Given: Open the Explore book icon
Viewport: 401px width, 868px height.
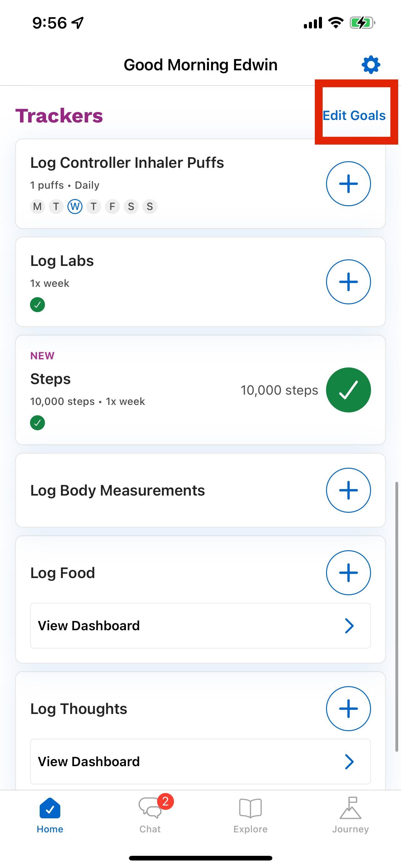Looking at the screenshot, I should click(x=250, y=808).
